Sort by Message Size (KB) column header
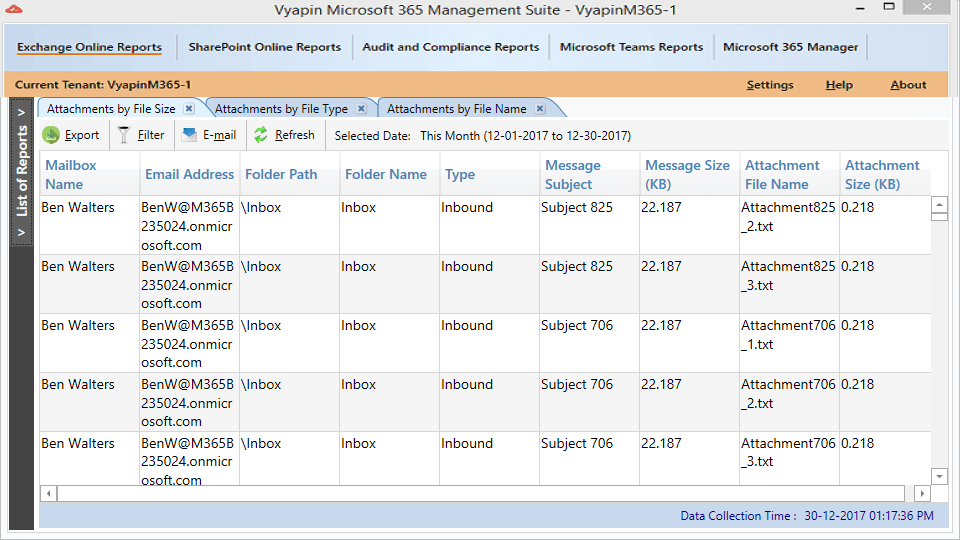 pos(689,174)
